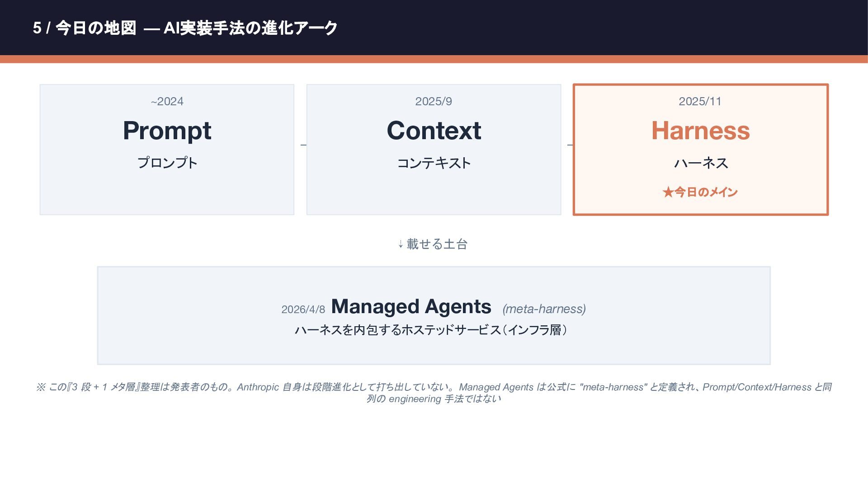868x488 pixels.
Task: Click the slide title 今日の地図
Action: [x=95, y=28]
